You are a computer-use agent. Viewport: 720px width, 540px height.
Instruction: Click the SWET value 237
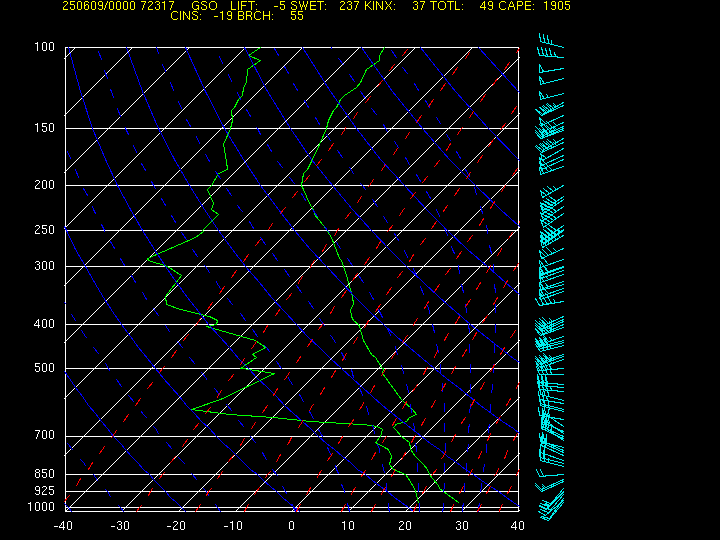click(348, 6)
